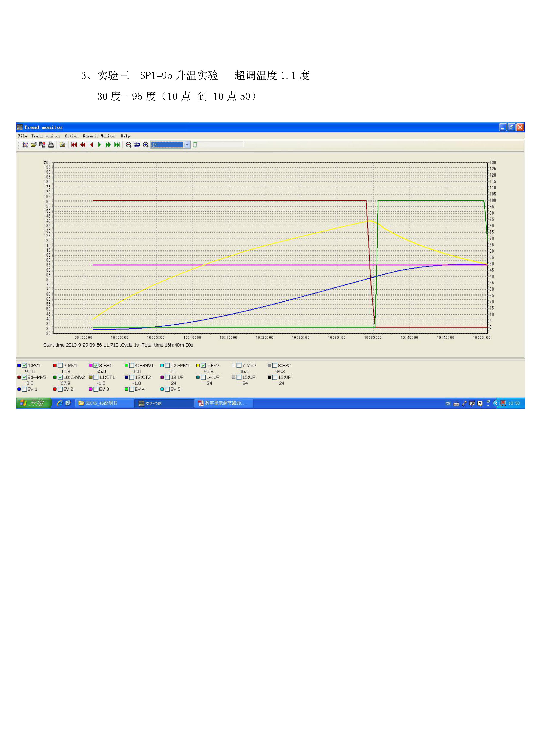This screenshot has height=756, width=535.
Task: Open the Option menu
Action: [72, 136]
